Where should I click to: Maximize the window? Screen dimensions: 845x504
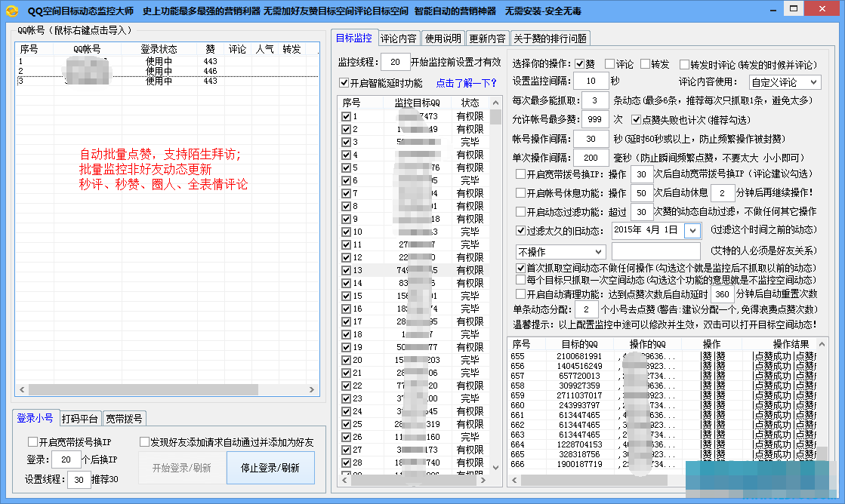coord(793,8)
